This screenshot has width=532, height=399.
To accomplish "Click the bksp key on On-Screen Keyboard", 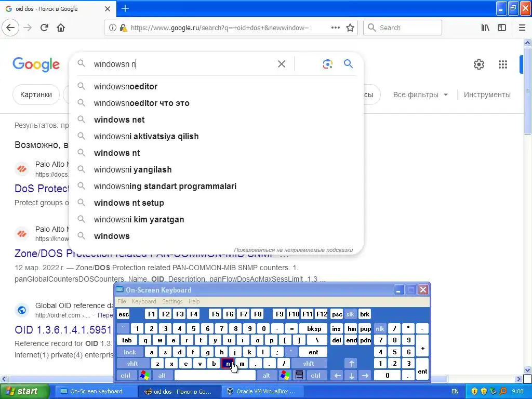I will [314, 329].
